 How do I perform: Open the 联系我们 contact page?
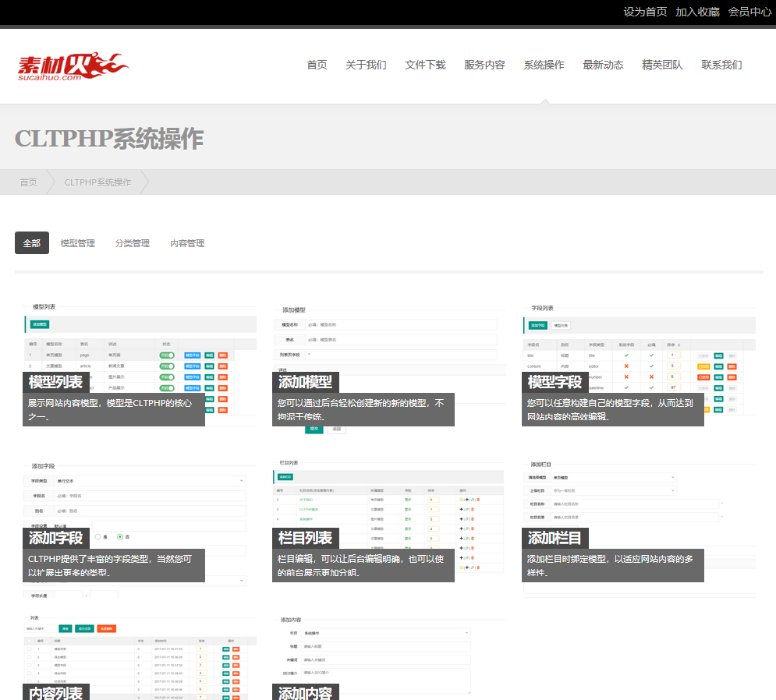pos(721,65)
